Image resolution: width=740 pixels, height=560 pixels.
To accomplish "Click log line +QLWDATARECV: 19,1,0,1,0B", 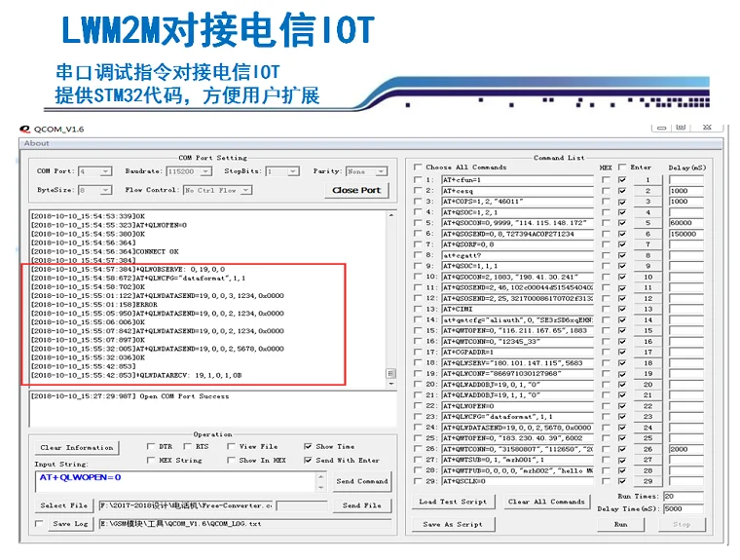I will (x=136, y=375).
